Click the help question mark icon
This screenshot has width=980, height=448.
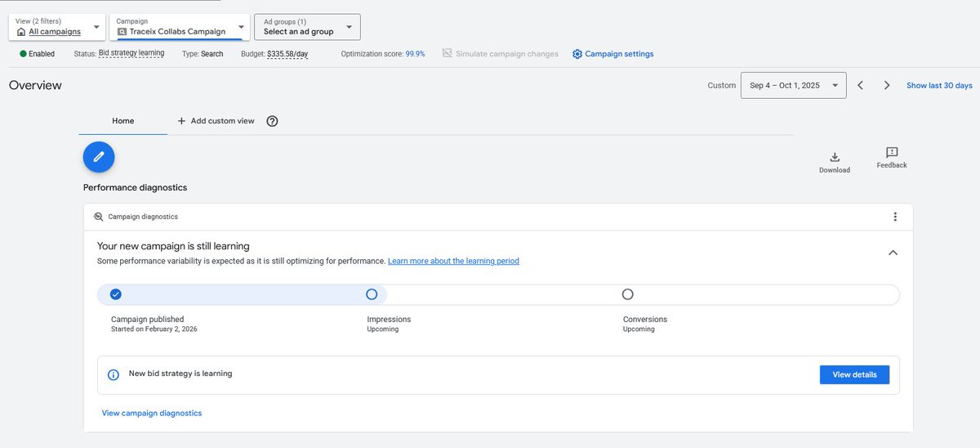click(273, 121)
